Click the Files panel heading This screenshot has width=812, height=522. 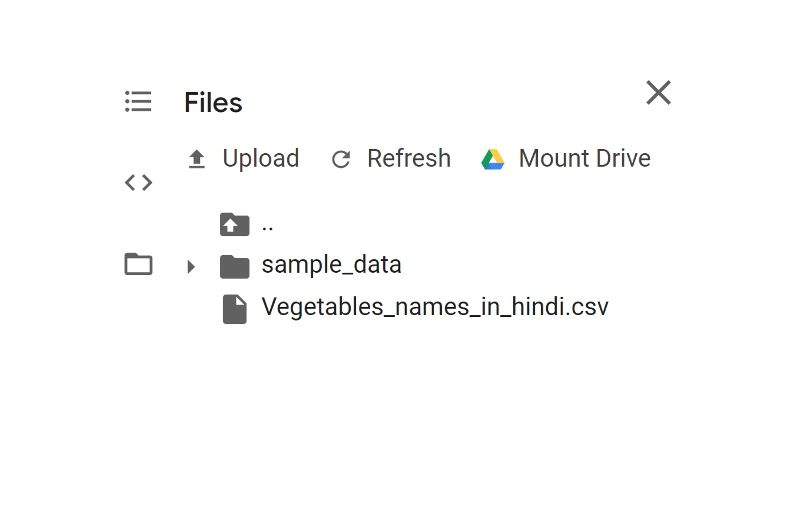coord(213,102)
